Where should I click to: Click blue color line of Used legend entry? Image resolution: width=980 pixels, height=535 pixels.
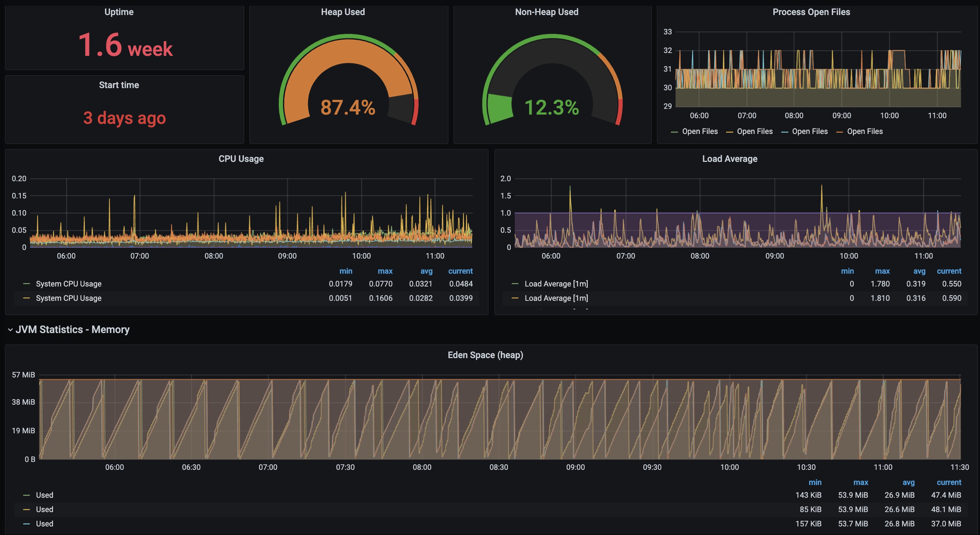(x=26, y=524)
